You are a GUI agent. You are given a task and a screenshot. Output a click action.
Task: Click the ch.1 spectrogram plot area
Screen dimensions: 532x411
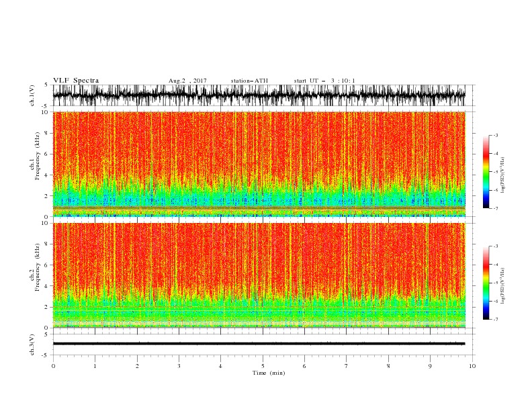pos(259,164)
